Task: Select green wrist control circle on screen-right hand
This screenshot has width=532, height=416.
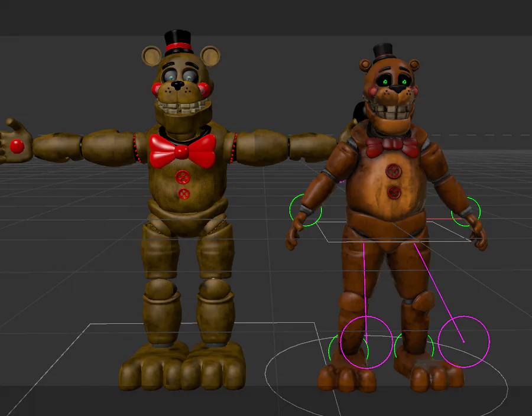Action: (466, 212)
